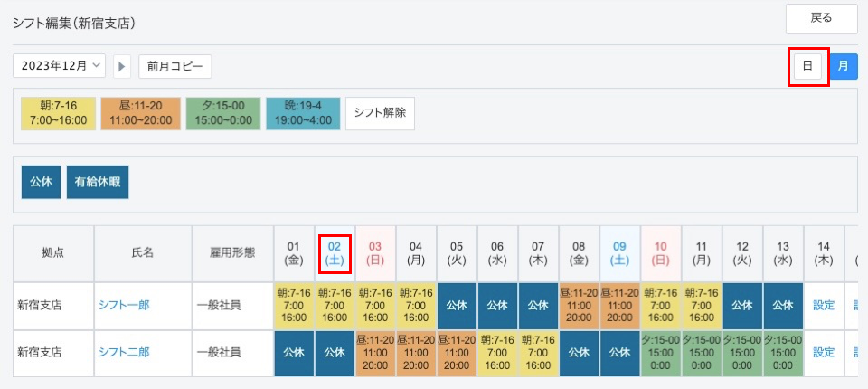Open the 2023年12月 month dropdown
868x389 pixels.
tap(60, 66)
